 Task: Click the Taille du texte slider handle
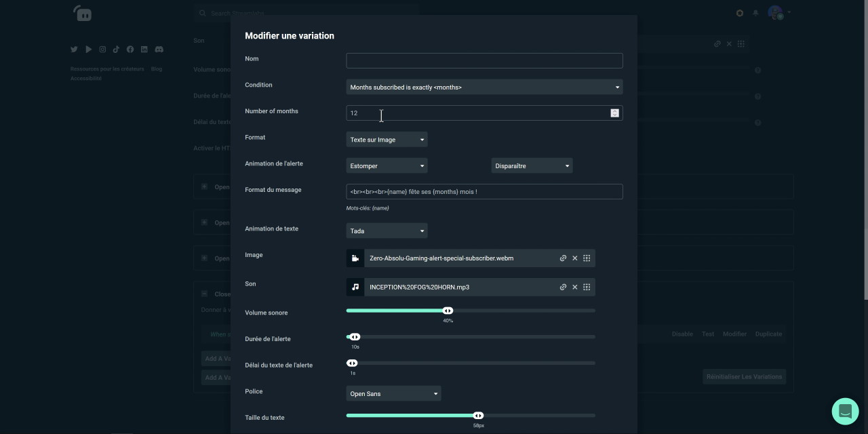click(x=478, y=416)
